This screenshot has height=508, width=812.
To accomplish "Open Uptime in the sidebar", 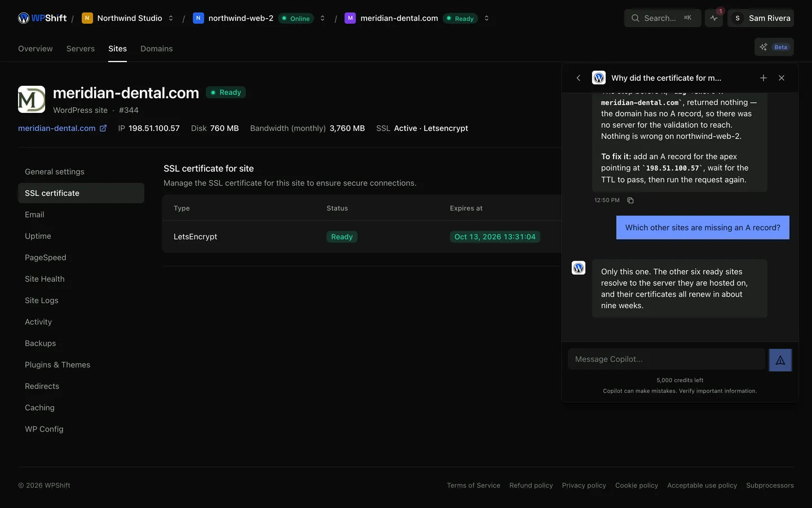I will coord(81,236).
